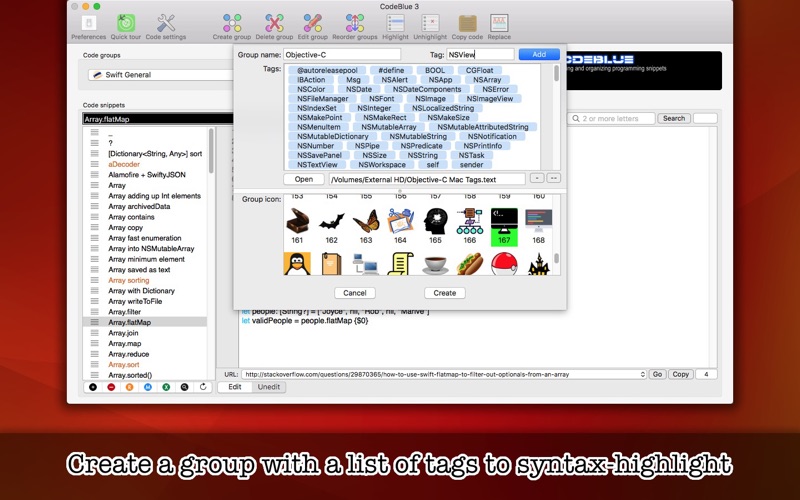This screenshot has height=500, width=800.
Task: Click the Open tags file button
Action: coord(304,179)
